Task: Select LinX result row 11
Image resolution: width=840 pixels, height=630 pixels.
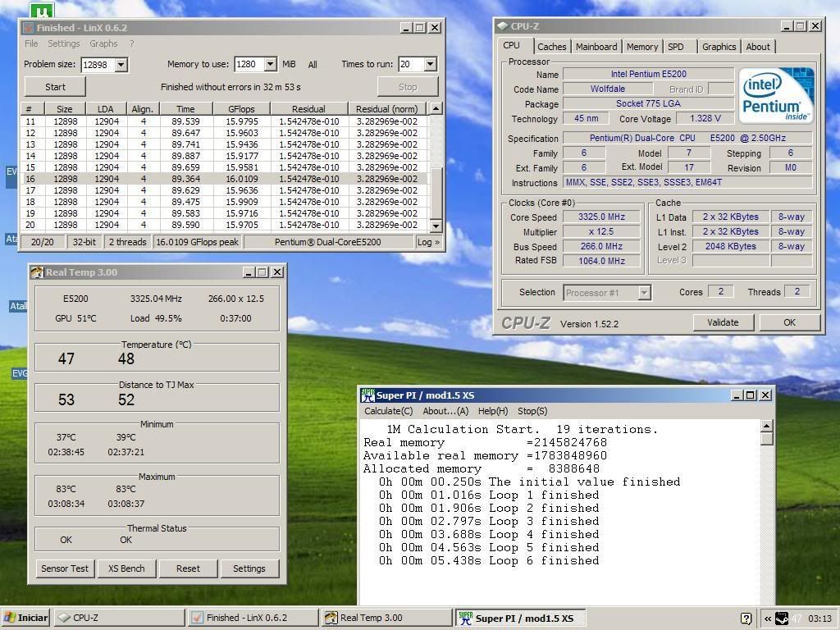Action: 225,121
